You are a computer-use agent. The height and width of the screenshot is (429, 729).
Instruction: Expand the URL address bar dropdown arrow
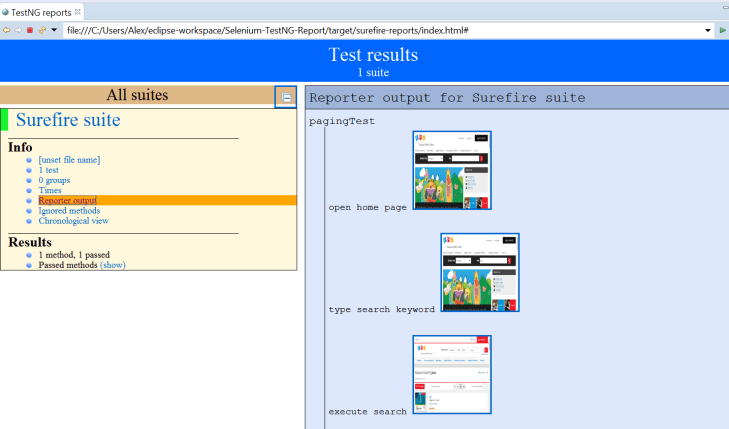point(708,31)
